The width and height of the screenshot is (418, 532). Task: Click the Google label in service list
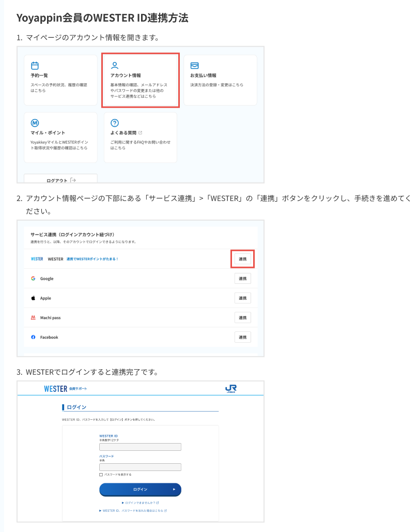(x=47, y=279)
